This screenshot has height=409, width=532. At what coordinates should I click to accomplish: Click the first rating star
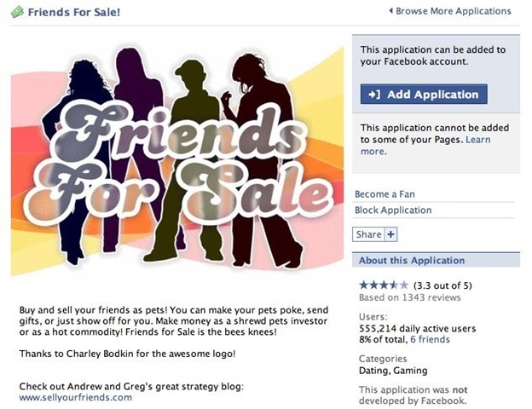[364, 285]
